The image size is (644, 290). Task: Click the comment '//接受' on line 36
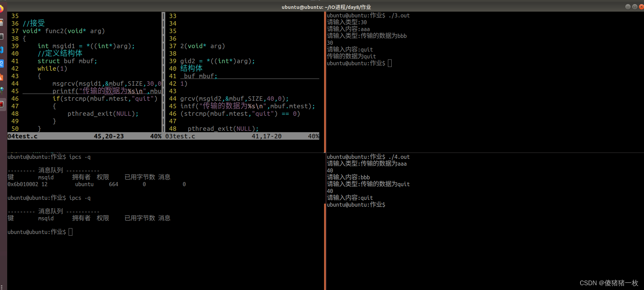pyautogui.click(x=34, y=23)
